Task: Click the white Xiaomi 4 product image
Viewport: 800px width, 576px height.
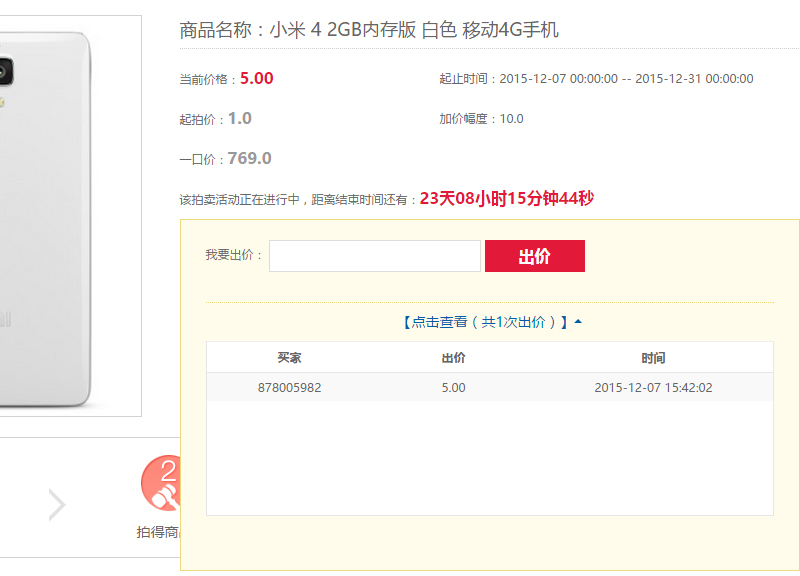Action: (46, 219)
